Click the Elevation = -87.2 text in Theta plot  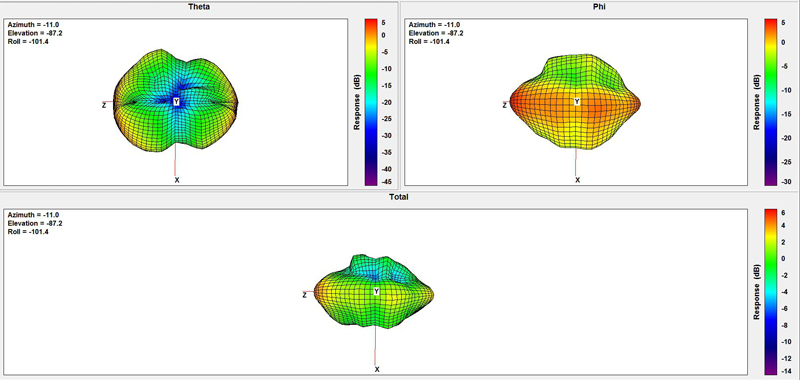tap(35, 33)
